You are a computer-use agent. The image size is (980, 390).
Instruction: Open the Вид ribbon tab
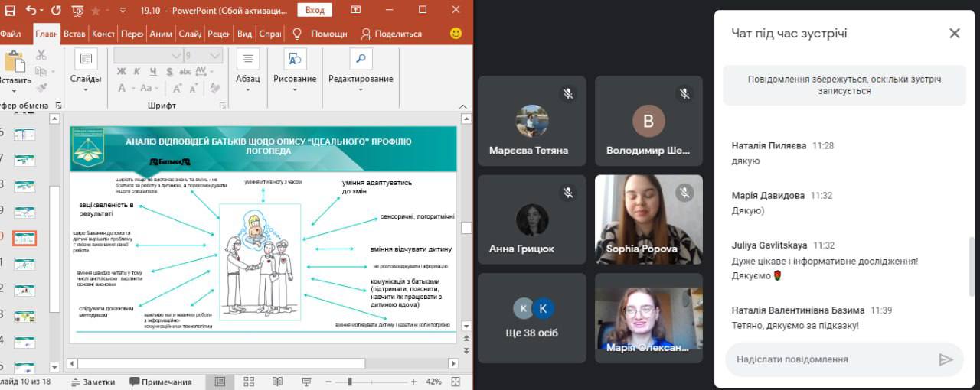(x=244, y=34)
